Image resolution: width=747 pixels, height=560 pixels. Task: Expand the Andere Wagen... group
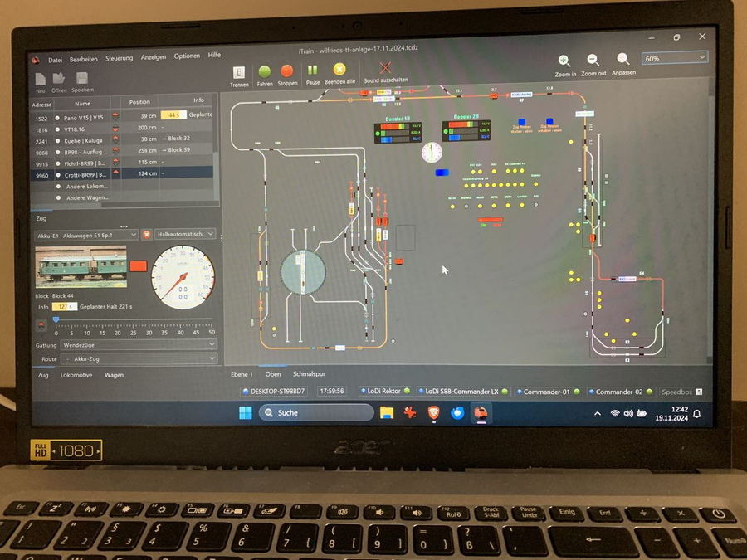58,197
